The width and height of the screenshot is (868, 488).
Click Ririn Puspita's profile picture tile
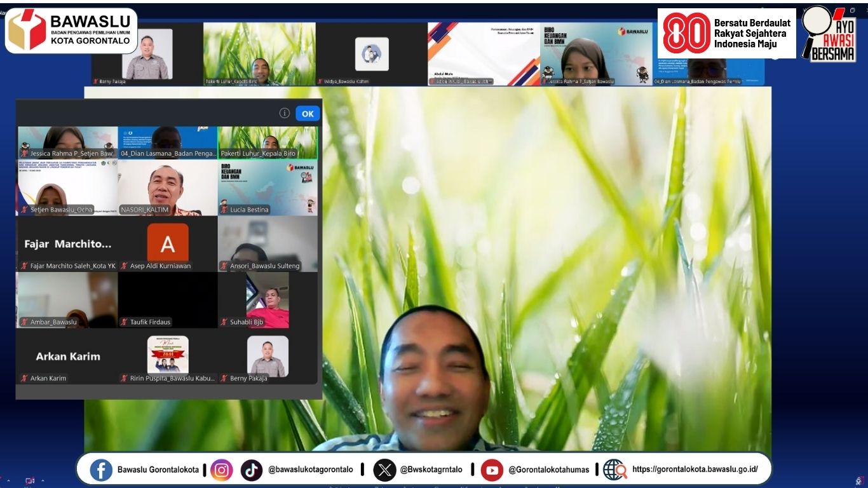coord(168,355)
